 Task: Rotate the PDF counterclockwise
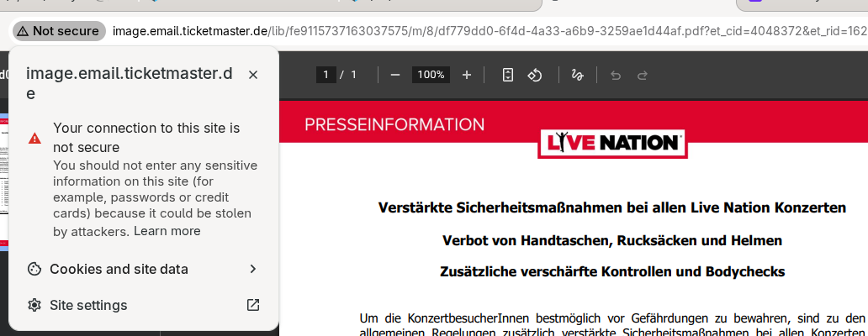pos(535,75)
